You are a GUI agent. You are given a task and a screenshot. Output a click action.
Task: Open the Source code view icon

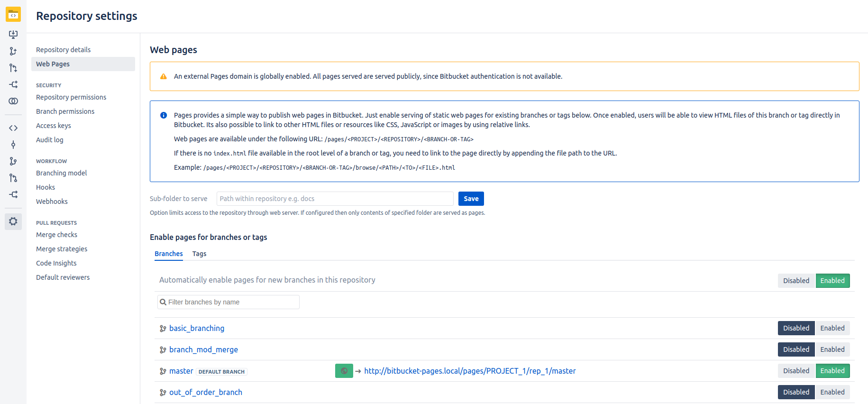pyautogui.click(x=13, y=128)
